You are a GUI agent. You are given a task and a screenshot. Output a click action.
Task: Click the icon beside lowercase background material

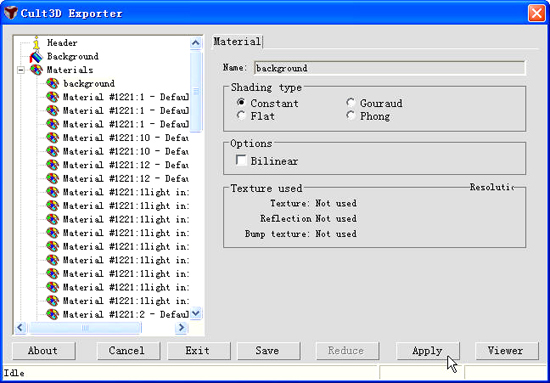[x=53, y=83]
